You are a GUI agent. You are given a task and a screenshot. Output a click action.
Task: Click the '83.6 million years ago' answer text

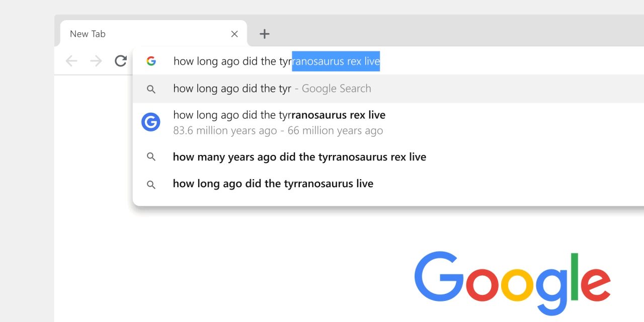[225, 131]
